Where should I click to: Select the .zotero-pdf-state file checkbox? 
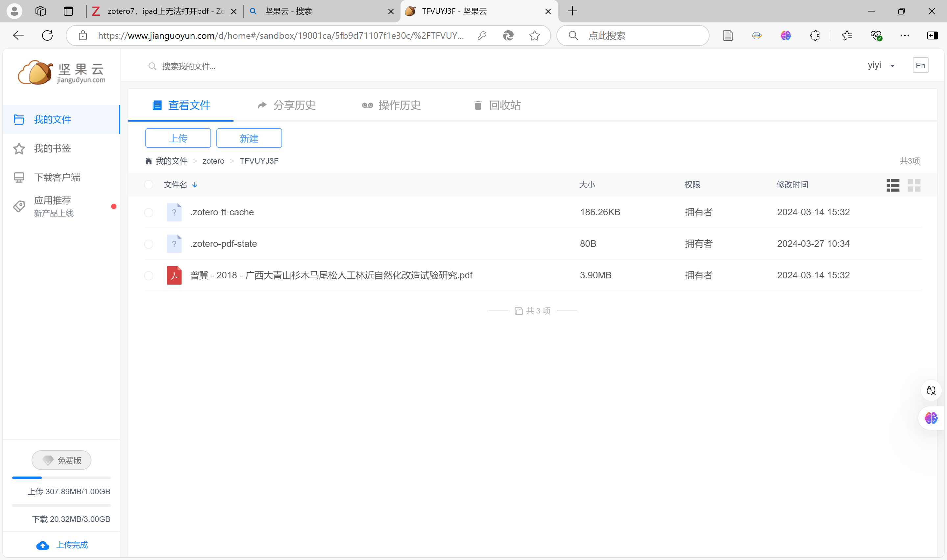click(x=149, y=244)
